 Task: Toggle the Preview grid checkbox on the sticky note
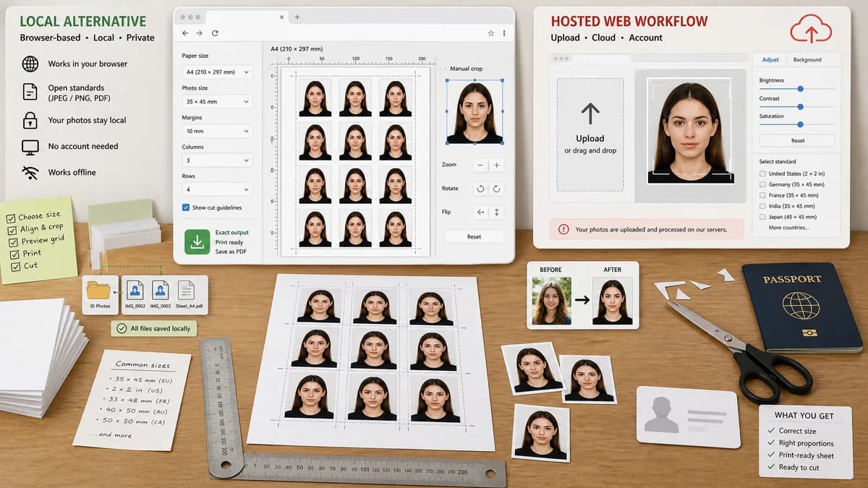(12, 243)
